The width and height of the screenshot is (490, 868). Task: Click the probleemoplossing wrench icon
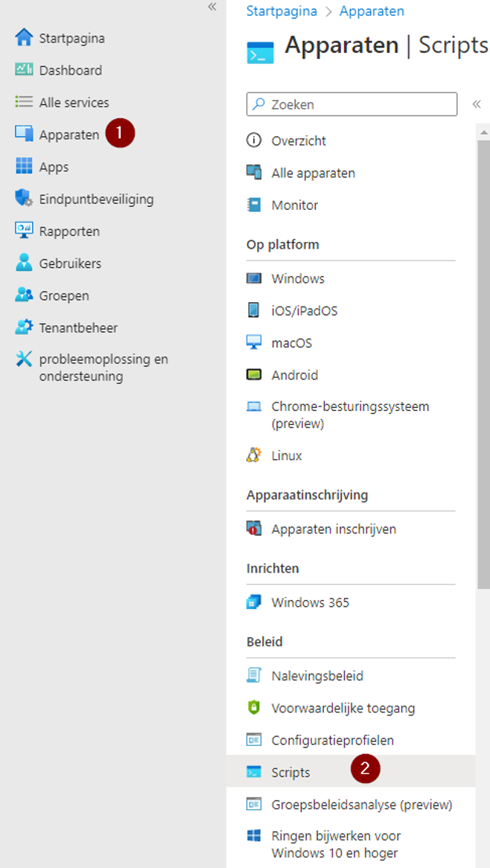(24, 360)
